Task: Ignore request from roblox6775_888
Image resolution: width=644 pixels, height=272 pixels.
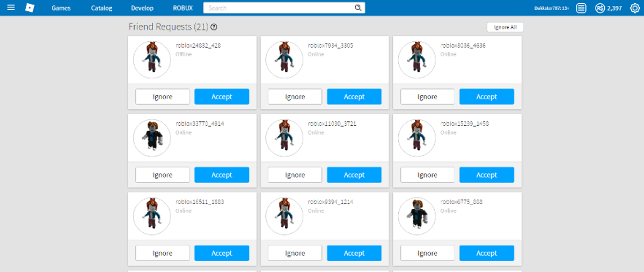Action: pos(427,253)
